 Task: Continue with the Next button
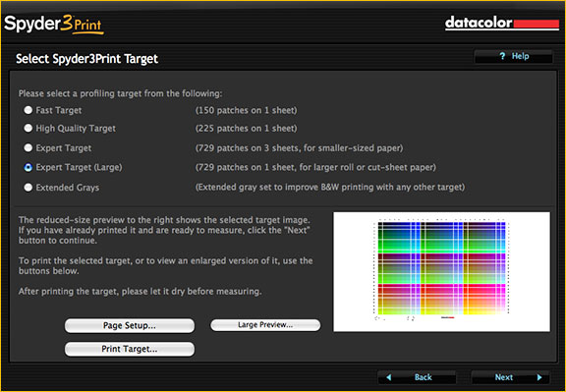510,377
